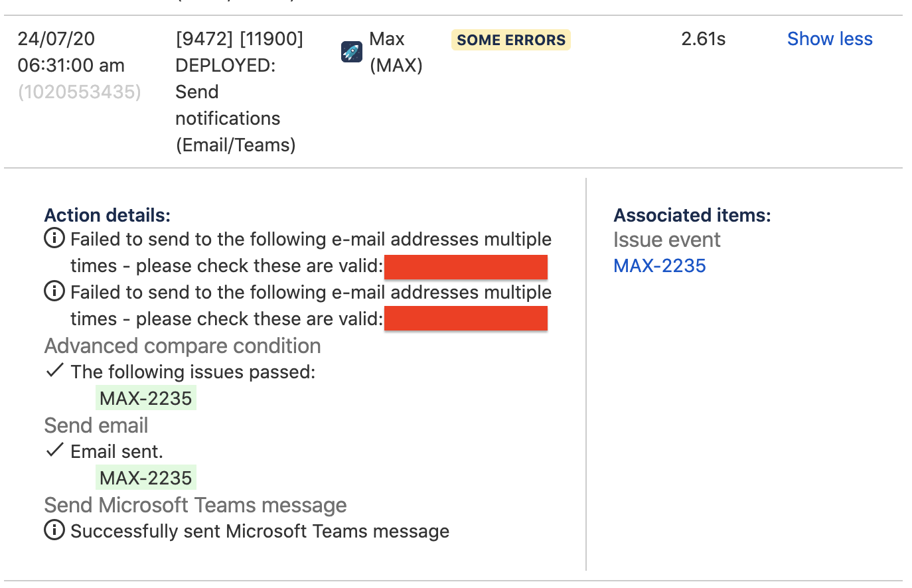
Task: Select MAX-2235 tag under Send email
Action: (146, 478)
